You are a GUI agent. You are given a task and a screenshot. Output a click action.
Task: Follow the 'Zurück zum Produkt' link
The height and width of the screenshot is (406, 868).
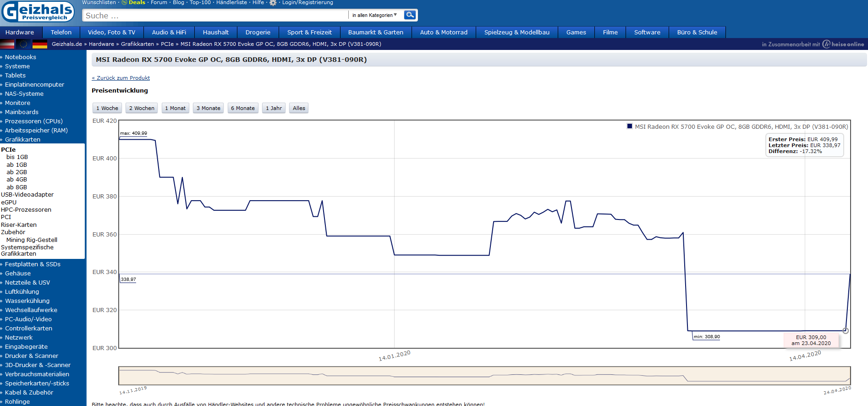click(121, 78)
